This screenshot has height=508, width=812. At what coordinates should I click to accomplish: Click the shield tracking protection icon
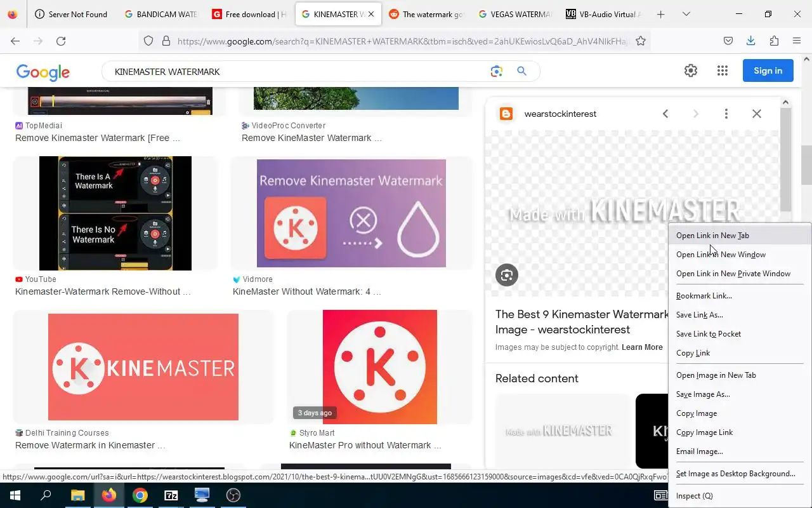pyautogui.click(x=148, y=41)
